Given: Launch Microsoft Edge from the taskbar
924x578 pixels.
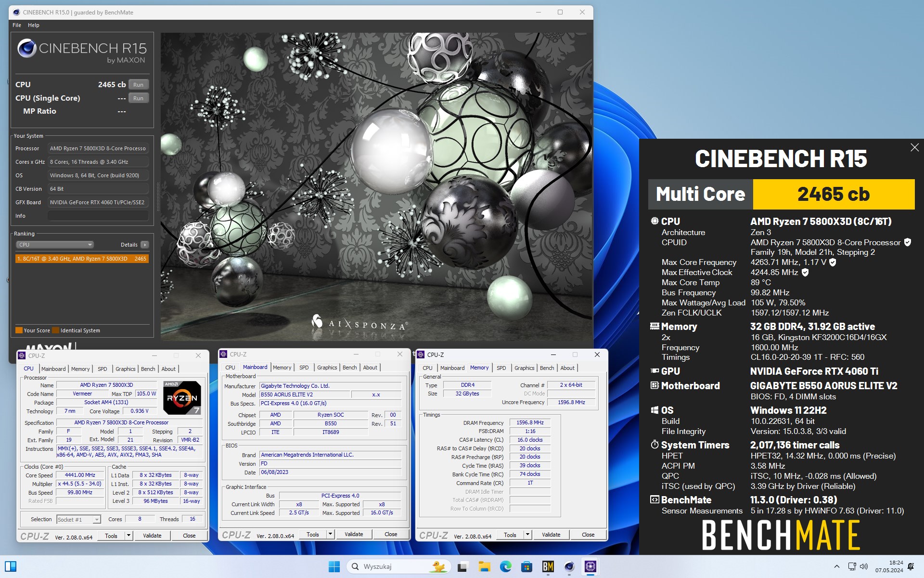Looking at the screenshot, I should click(x=505, y=566).
